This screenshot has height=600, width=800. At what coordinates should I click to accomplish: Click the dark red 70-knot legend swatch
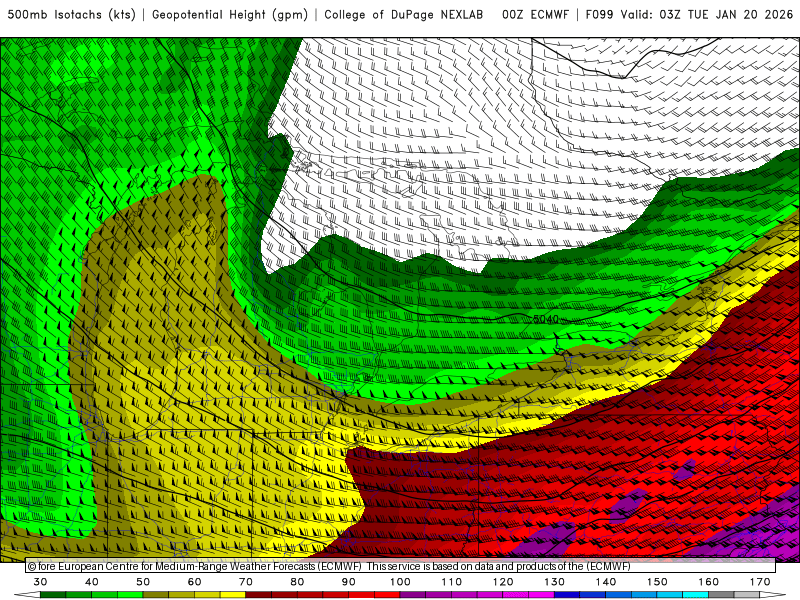(259, 595)
